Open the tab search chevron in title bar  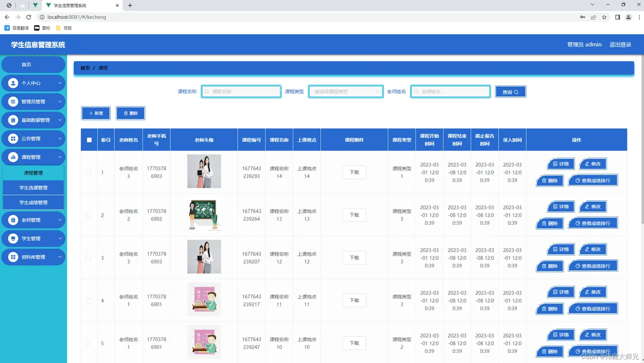592,5
